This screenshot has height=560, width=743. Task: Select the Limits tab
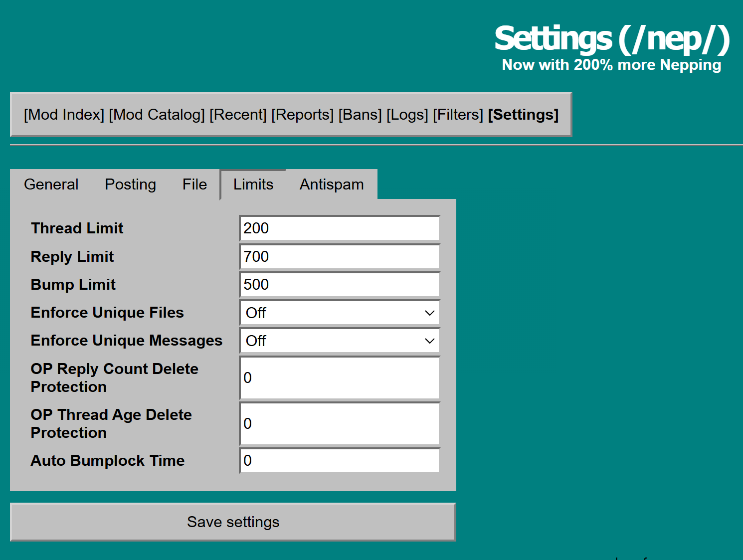tap(253, 185)
